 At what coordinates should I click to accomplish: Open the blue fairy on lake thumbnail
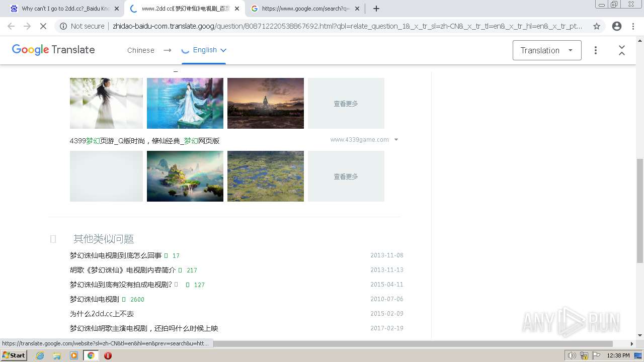pos(185,103)
